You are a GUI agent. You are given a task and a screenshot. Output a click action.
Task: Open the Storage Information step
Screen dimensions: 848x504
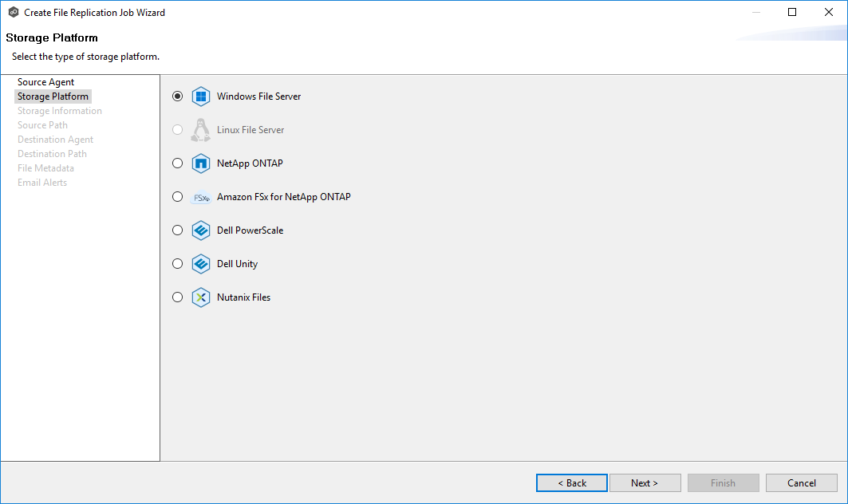click(x=60, y=111)
